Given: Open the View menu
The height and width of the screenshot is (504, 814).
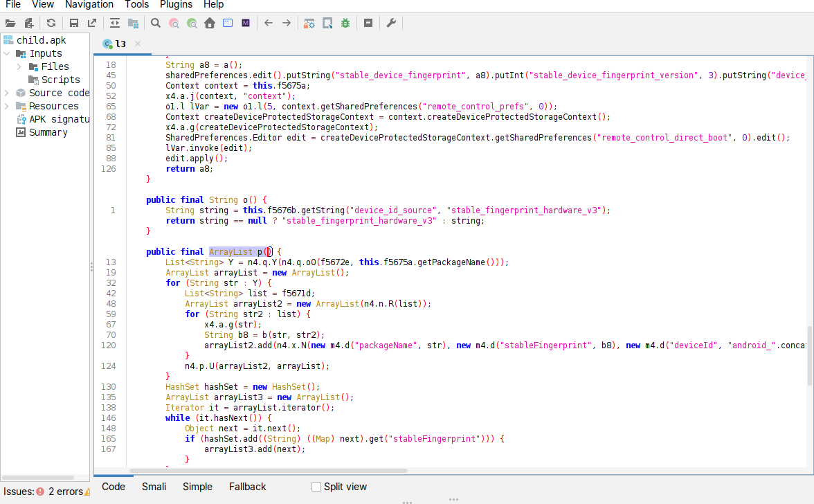Looking at the screenshot, I should [x=43, y=5].
